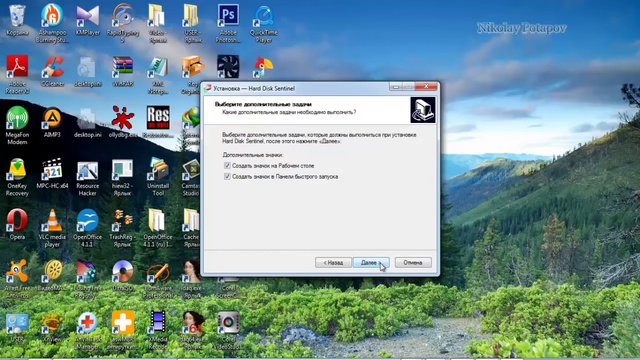Select the XnView desktop shortcut

[52, 327]
